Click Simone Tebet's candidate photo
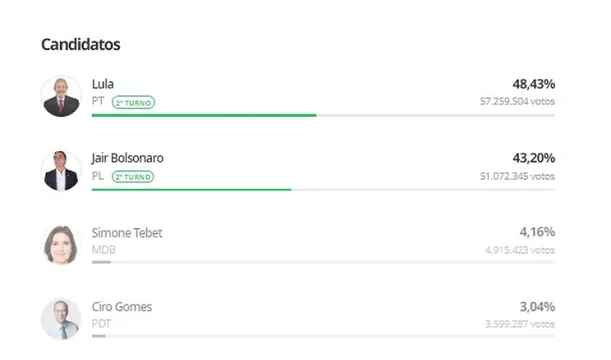This screenshot has height=360, width=611. click(x=61, y=245)
